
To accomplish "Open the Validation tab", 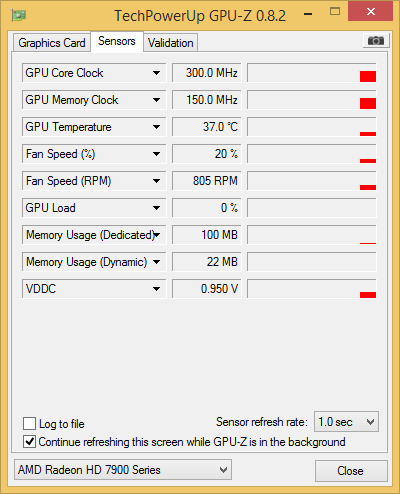I will [x=171, y=43].
